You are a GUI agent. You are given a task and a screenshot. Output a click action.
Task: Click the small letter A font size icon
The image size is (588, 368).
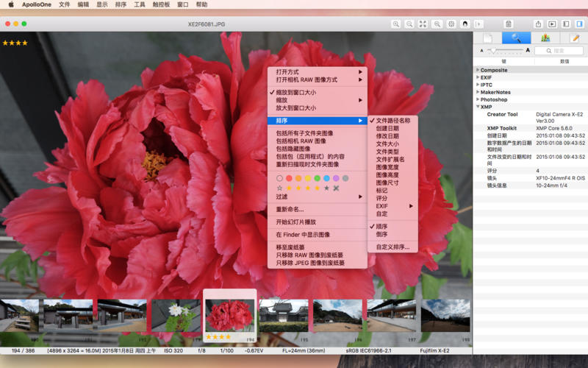[x=482, y=50]
